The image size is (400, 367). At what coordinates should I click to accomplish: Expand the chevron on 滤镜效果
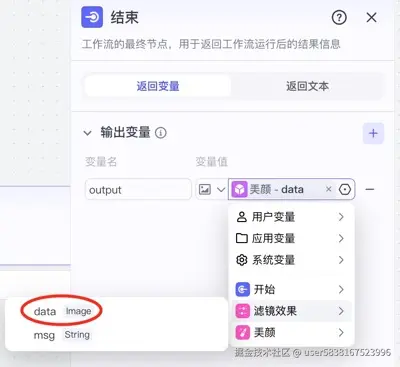coord(341,311)
